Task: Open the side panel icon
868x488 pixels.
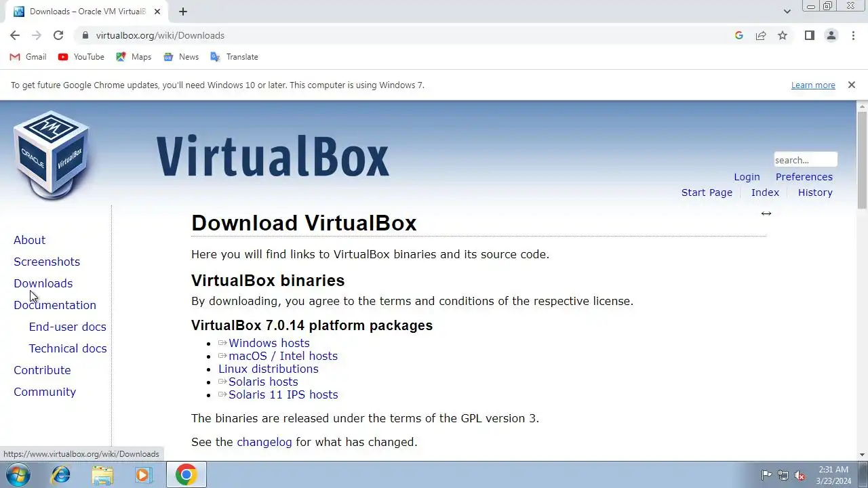Action: coord(809,35)
